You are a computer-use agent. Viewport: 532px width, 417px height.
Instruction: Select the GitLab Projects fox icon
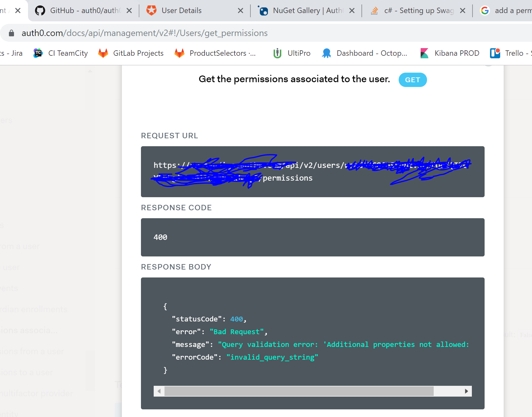[103, 53]
